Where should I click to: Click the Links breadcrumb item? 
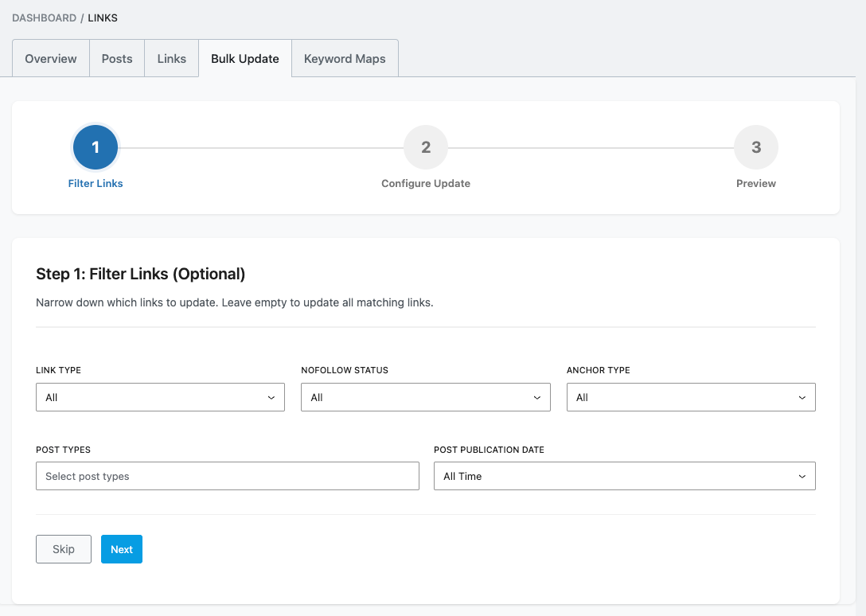coord(103,18)
